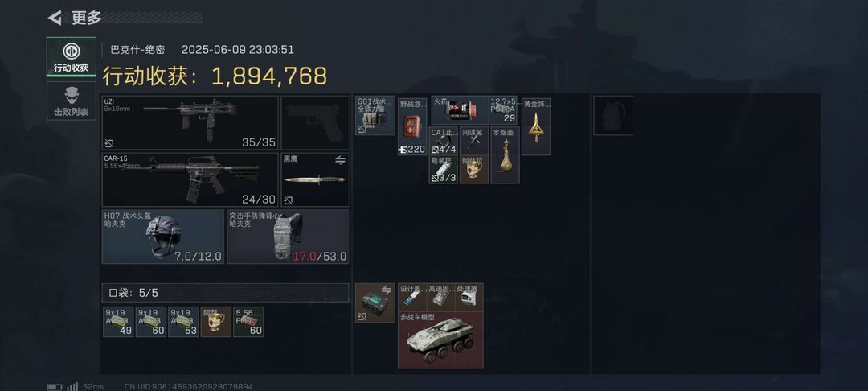
Task: Open the H07 战术头盔 helmet item
Action: click(163, 236)
